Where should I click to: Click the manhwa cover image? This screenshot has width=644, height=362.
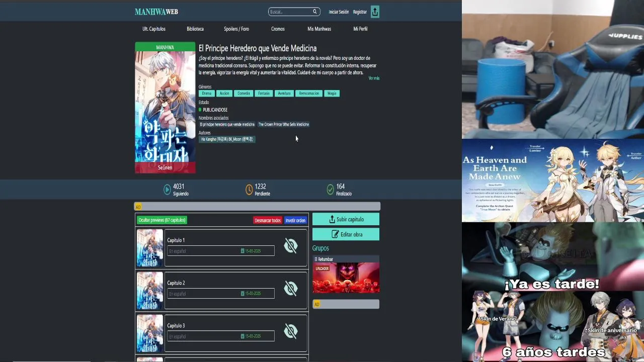[x=165, y=108]
